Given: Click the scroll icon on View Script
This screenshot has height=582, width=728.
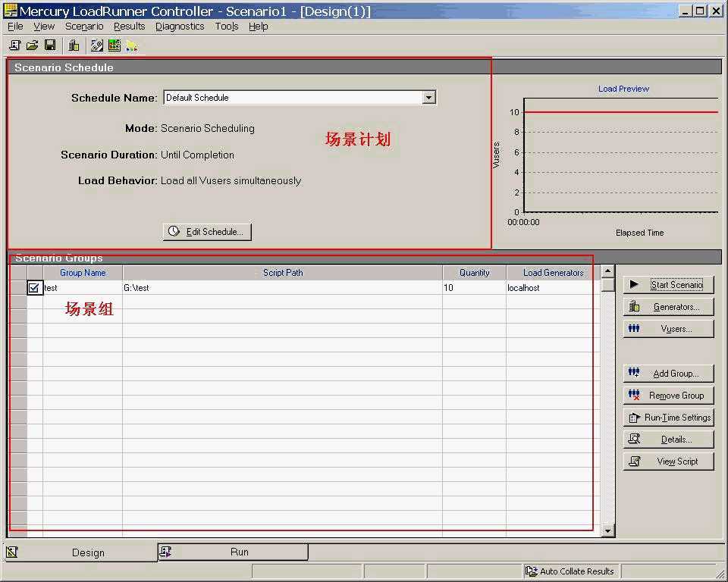Looking at the screenshot, I should point(634,461).
